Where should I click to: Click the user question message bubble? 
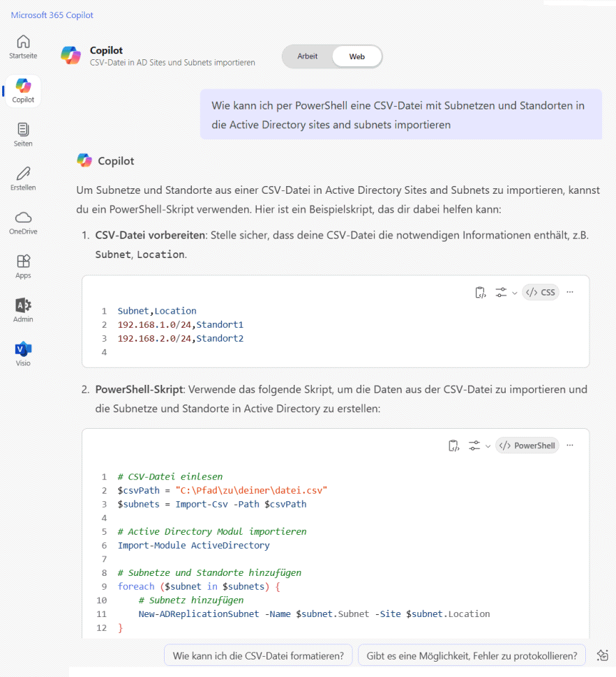(401, 114)
